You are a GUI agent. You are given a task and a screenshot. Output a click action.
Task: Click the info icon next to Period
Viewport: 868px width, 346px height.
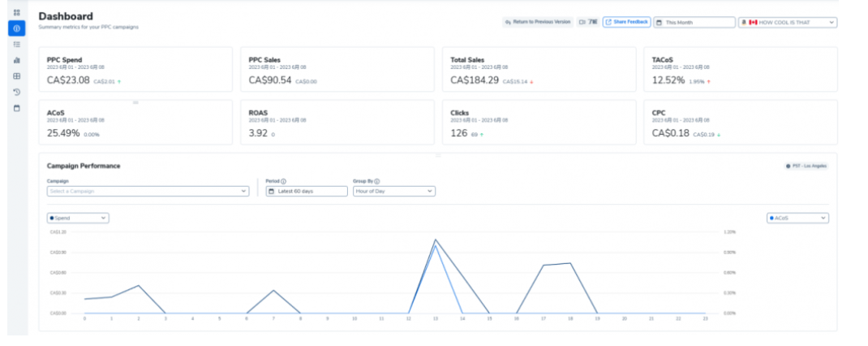click(282, 181)
